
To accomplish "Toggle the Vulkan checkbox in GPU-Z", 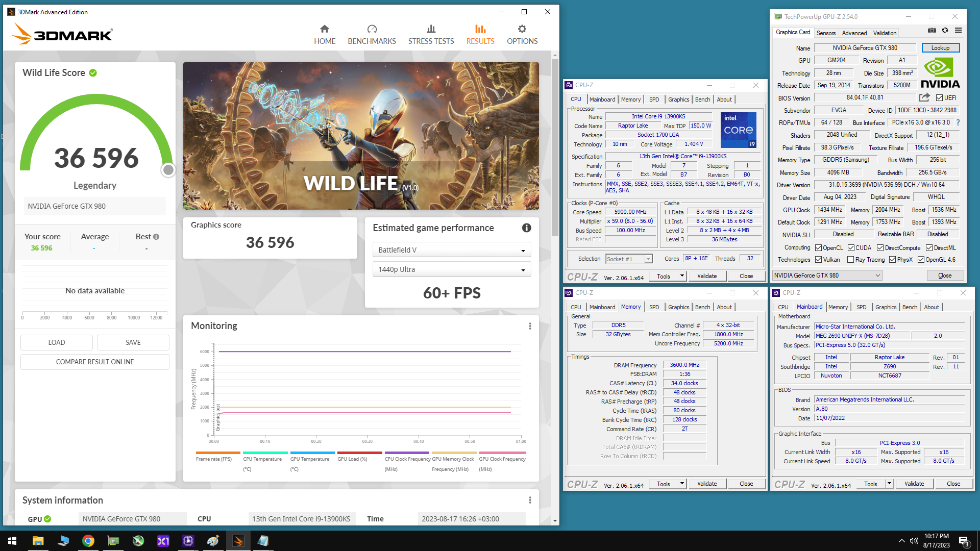I will pyautogui.click(x=818, y=260).
